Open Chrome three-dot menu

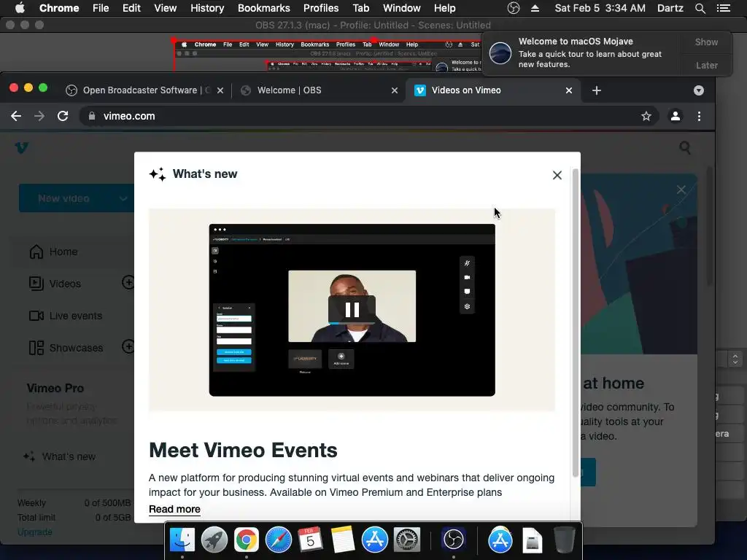[x=699, y=116]
